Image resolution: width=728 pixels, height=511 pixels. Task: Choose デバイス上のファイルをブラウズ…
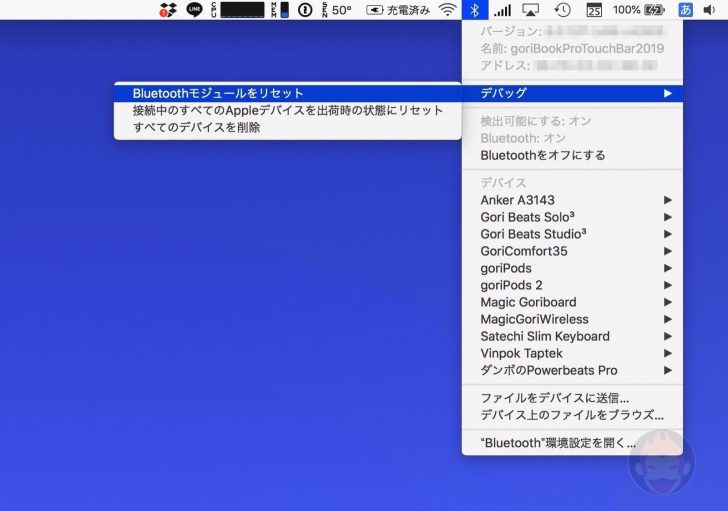(x=572, y=415)
